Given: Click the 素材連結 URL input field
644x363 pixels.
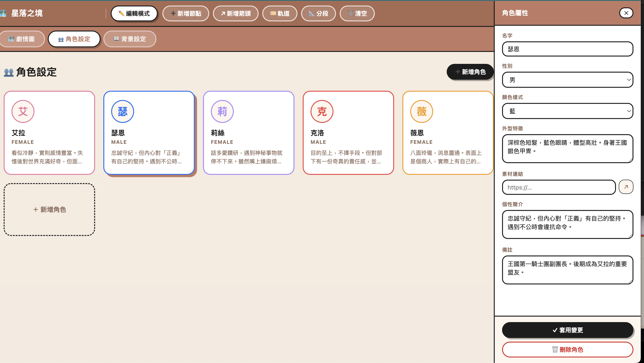Looking at the screenshot, I should tap(559, 187).
